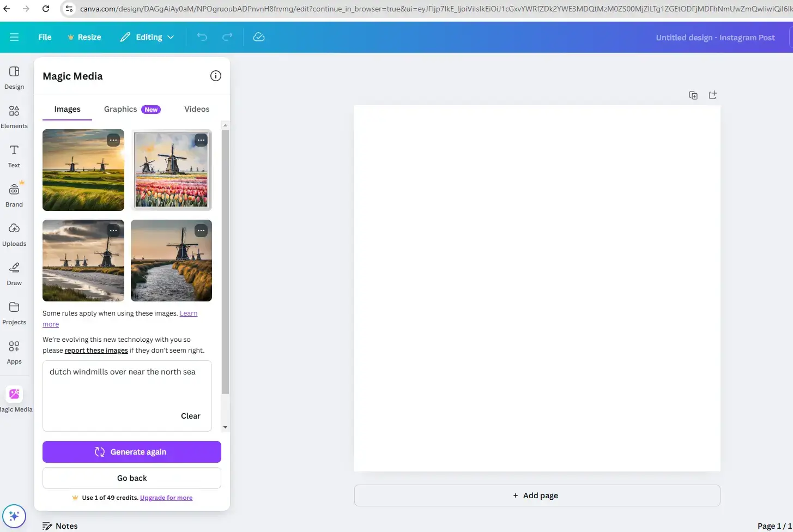Viewport: 793px width, 532px height.
Task: Open the Uploads panel
Action: pyautogui.click(x=14, y=234)
